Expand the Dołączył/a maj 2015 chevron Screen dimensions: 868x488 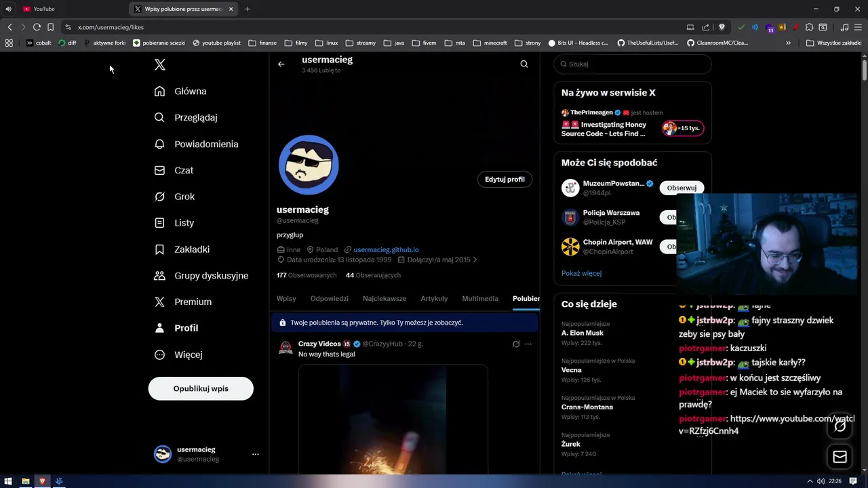coord(475,260)
